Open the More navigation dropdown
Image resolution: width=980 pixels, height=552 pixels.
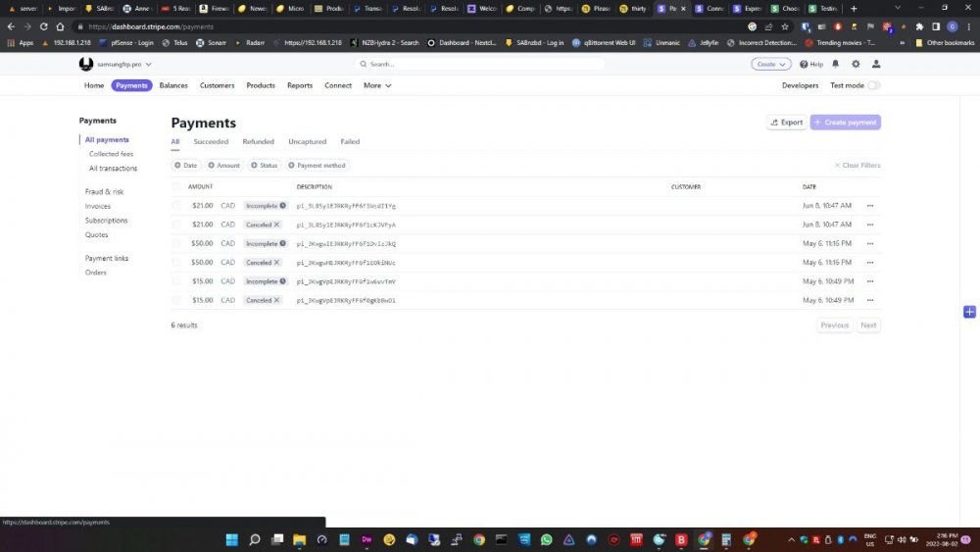pyautogui.click(x=377, y=85)
